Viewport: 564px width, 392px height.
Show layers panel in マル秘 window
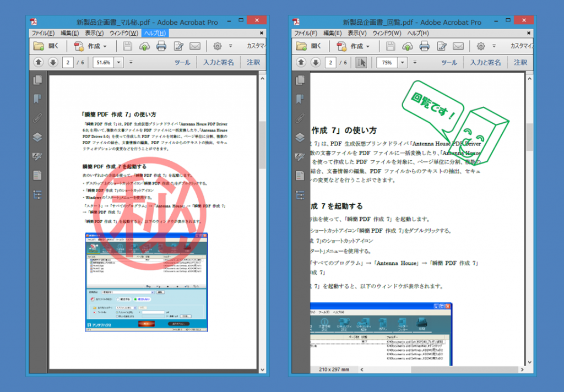pyautogui.click(x=37, y=137)
